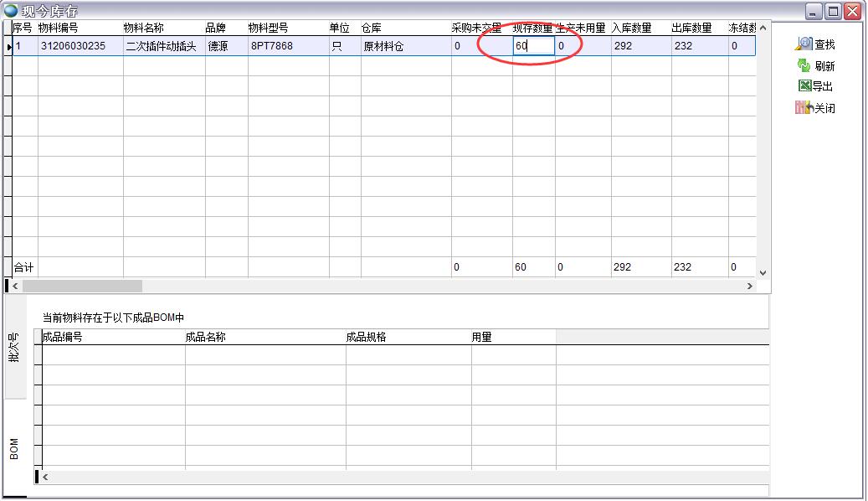The height and width of the screenshot is (501, 868).
Task: Minimize the 现今库存 window
Action: (814, 11)
